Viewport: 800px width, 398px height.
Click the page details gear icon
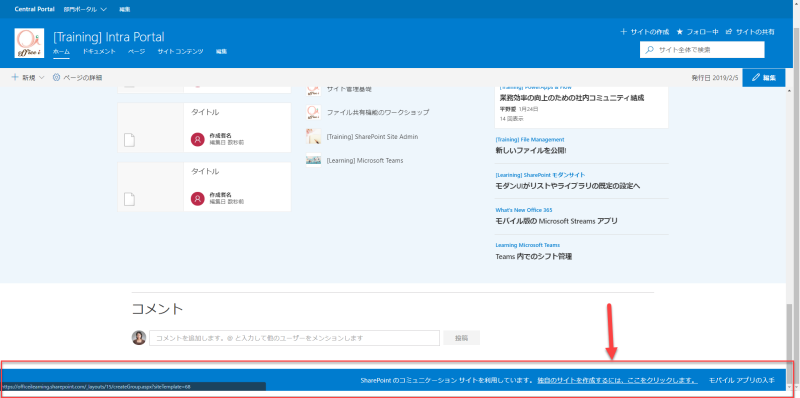57,78
